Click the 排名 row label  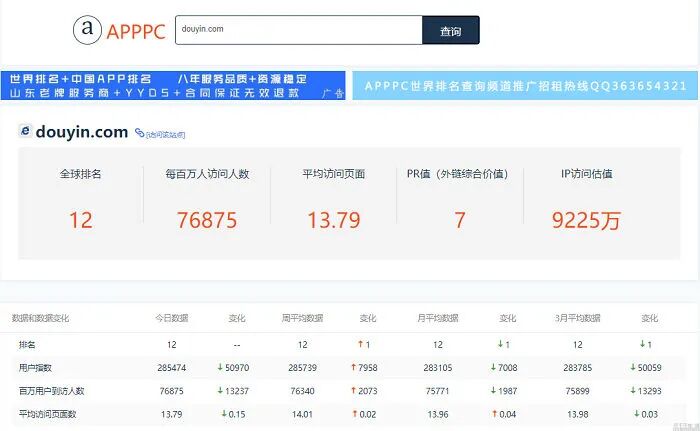point(27,344)
